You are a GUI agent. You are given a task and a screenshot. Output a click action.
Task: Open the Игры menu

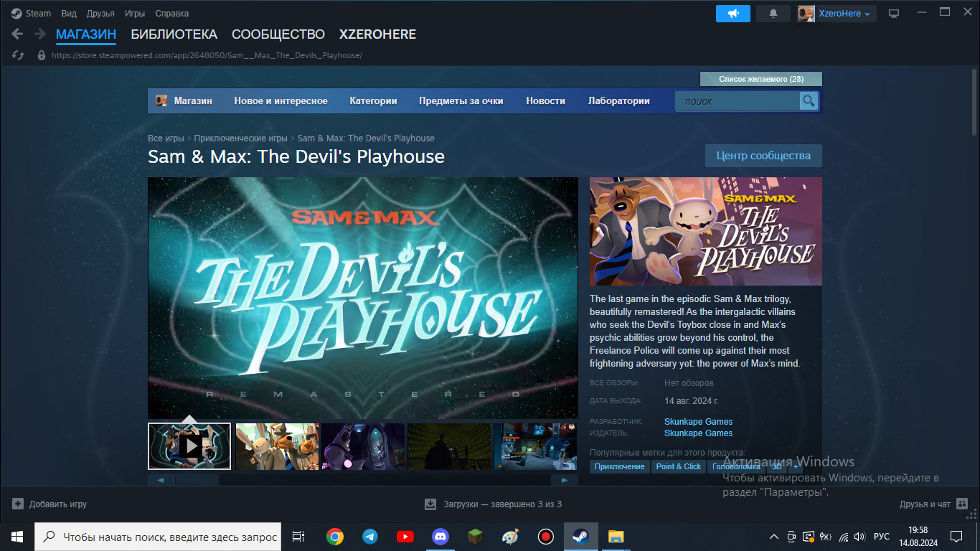(x=135, y=14)
